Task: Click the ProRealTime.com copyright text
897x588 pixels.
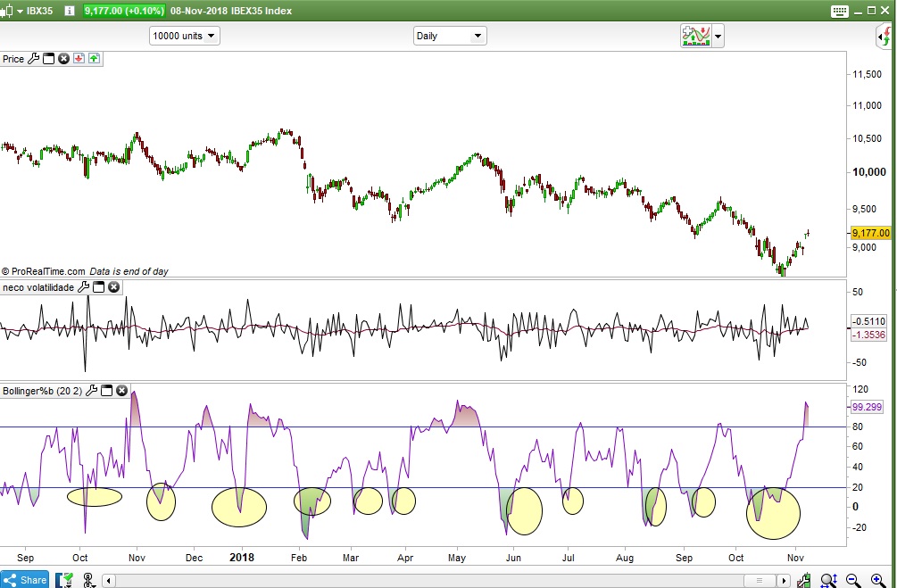Action: (43, 271)
